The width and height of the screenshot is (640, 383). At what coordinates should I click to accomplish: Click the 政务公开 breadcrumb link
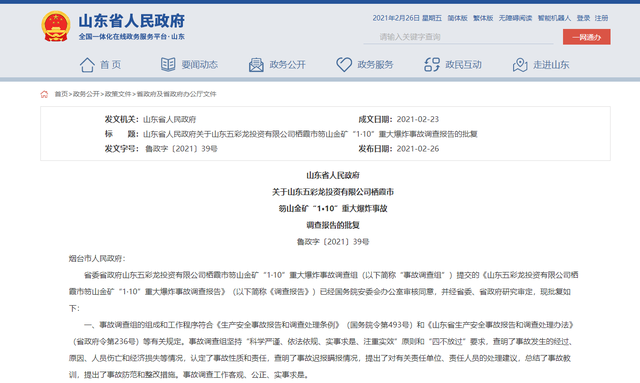coord(86,94)
